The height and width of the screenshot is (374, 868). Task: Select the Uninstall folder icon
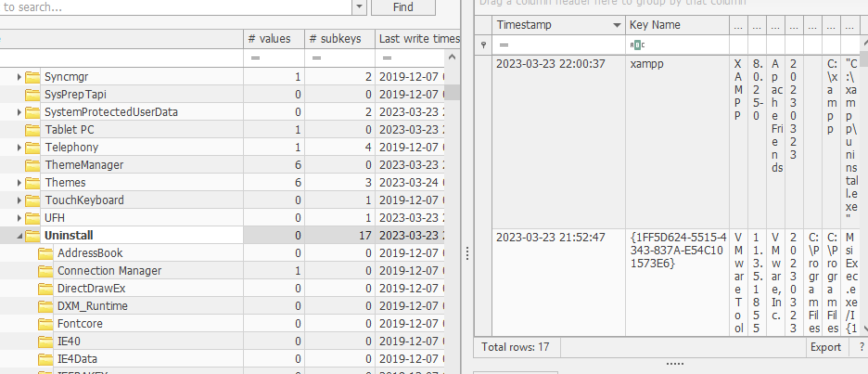coord(33,235)
